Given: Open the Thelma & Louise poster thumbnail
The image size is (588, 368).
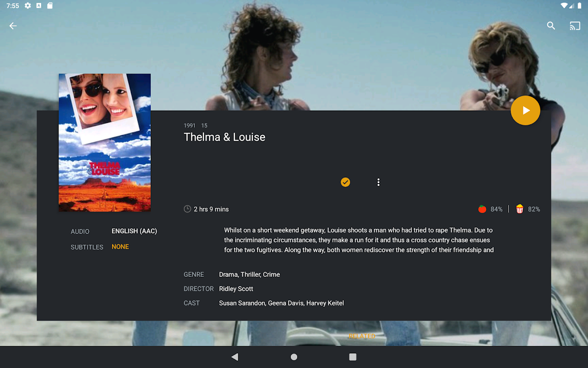Looking at the screenshot, I should click(x=105, y=143).
